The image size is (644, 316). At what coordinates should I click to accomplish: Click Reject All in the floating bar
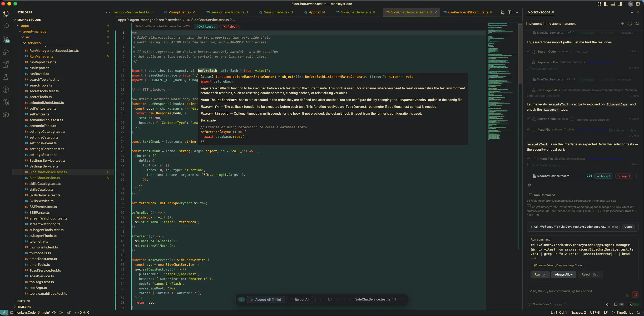300,300
